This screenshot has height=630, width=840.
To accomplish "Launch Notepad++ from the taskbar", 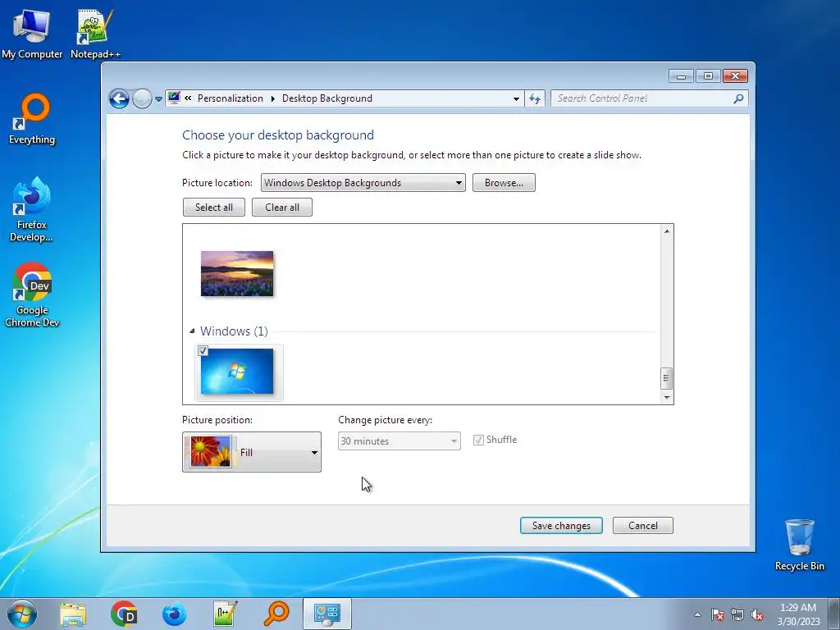I will click(225, 614).
